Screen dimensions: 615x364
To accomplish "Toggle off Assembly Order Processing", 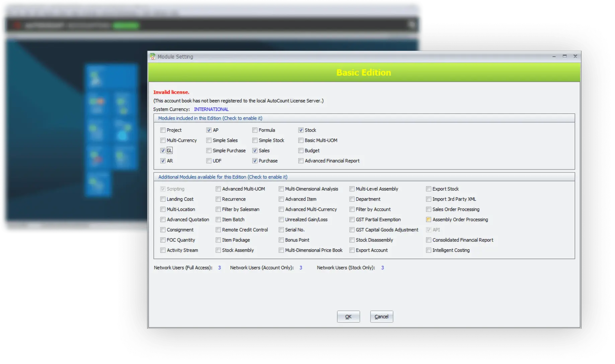I will pyautogui.click(x=429, y=219).
